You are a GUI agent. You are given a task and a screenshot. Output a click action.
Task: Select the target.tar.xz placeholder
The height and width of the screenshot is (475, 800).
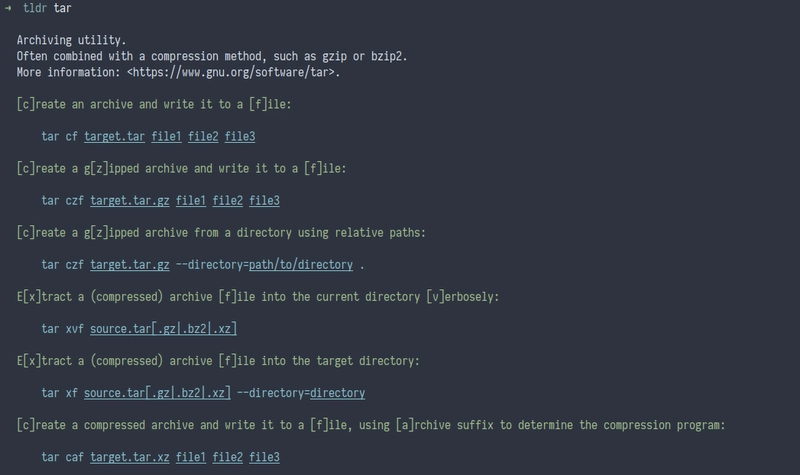pyautogui.click(x=127, y=457)
